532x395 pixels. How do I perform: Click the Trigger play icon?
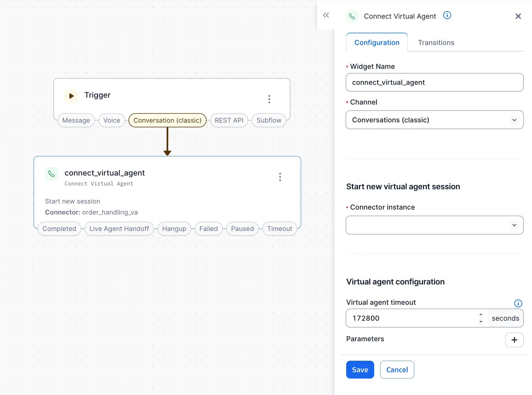71,96
